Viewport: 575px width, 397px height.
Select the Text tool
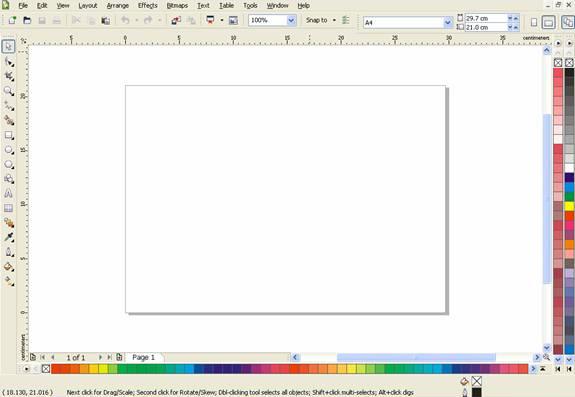pos(9,193)
